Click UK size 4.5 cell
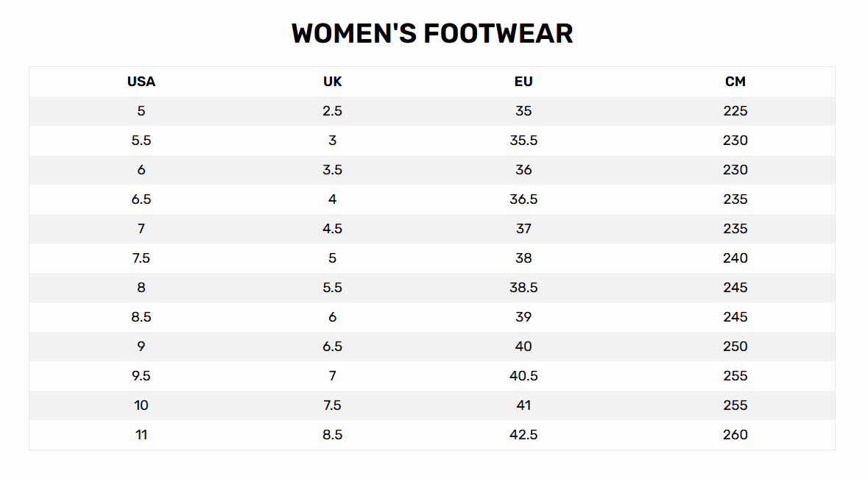Screen dimensions: 868x482 (333, 229)
